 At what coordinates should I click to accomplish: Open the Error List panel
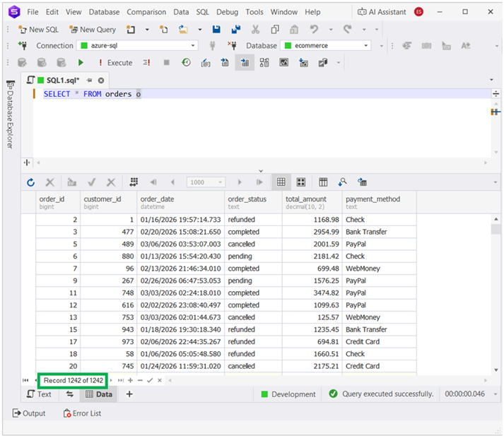coord(82,413)
